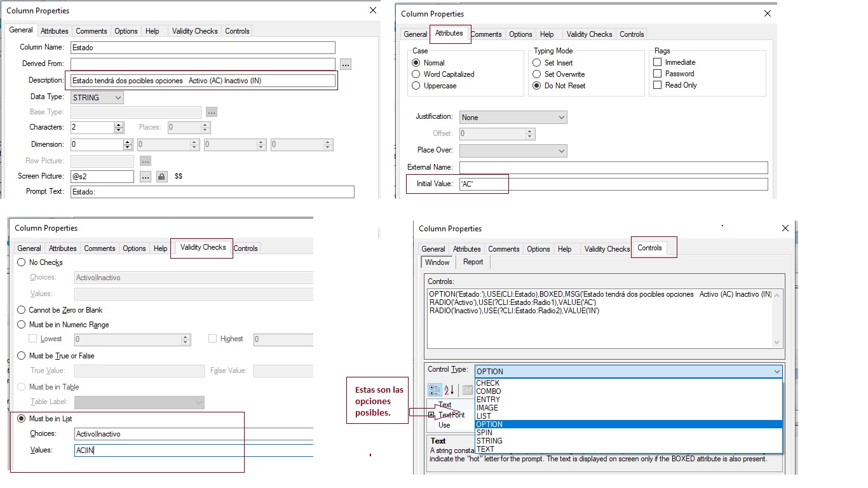Close the Controls Column Properties window
The width and height of the screenshot is (868, 488).
click(785, 228)
